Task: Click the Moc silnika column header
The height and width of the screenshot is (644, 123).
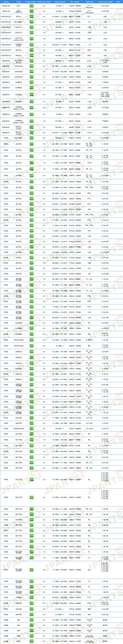Action: [75, 2]
